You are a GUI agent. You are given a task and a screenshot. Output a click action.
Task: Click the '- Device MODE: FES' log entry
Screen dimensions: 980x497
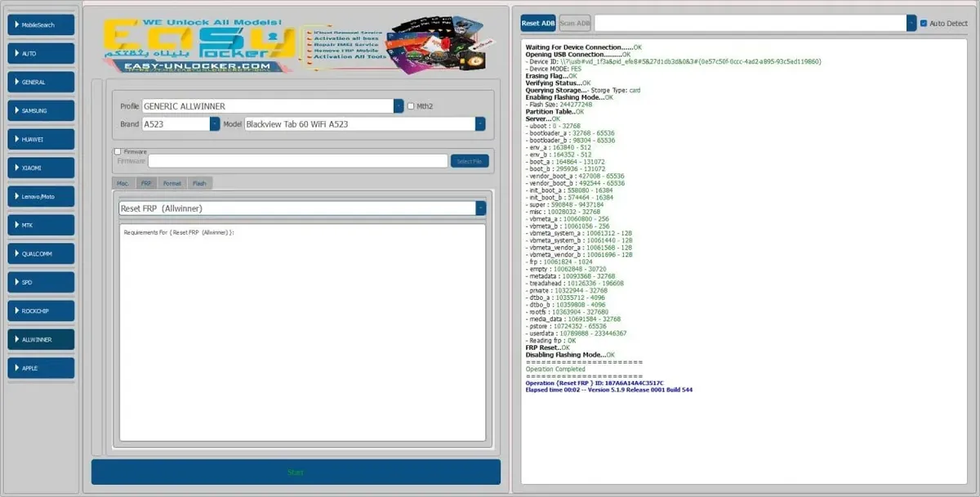[555, 69]
